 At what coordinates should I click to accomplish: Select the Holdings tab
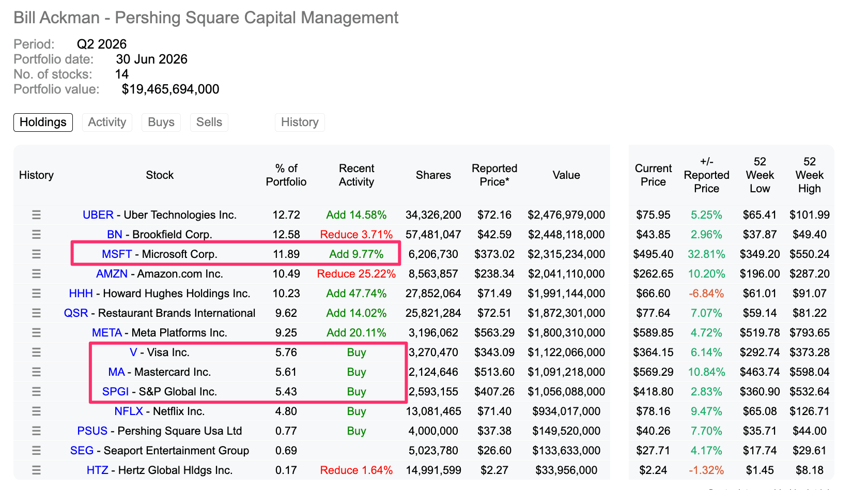43,122
